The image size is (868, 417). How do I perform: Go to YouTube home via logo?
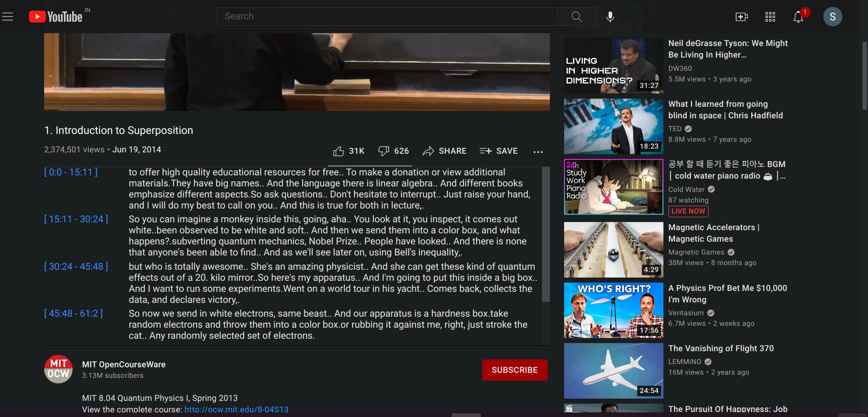pyautogui.click(x=56, y=17)
